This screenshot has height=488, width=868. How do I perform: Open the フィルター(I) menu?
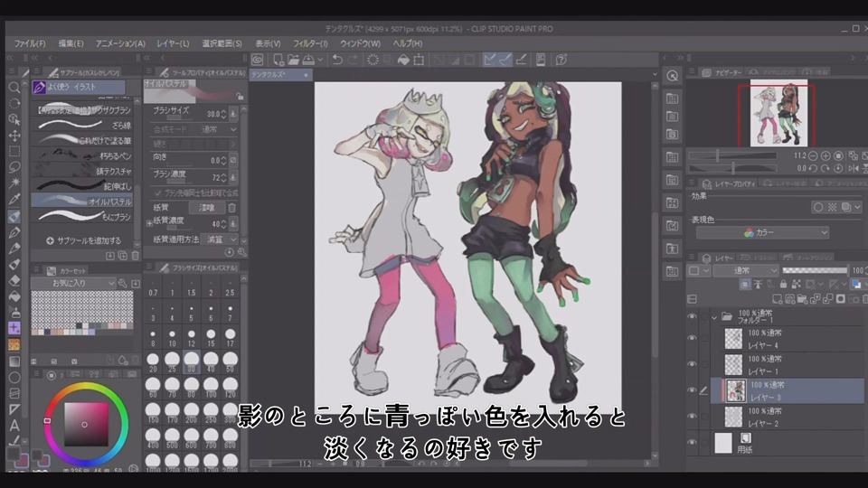(310, 43)
